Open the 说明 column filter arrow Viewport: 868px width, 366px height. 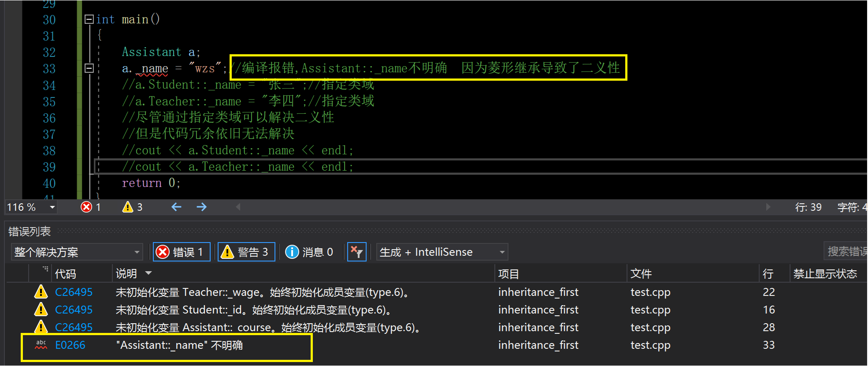148,273
